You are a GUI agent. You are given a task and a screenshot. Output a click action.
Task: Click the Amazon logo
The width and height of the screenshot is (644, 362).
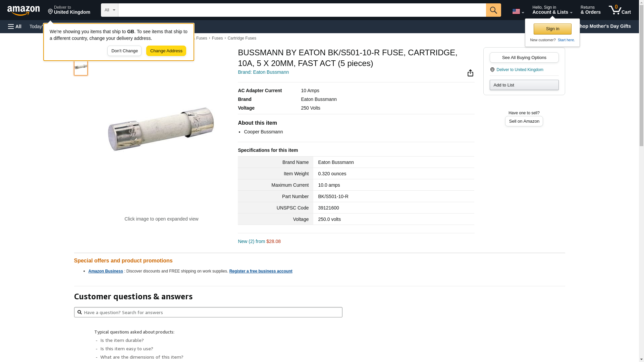(x=23, y=10)
